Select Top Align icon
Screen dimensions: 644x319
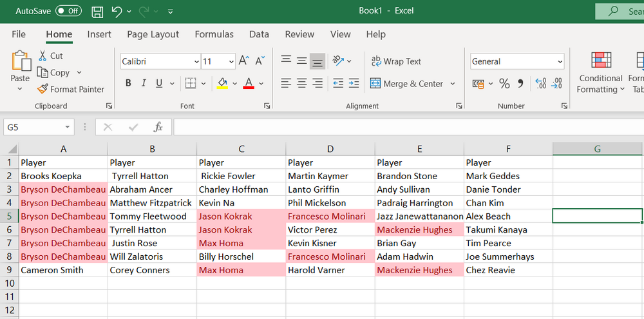point(287,59)
